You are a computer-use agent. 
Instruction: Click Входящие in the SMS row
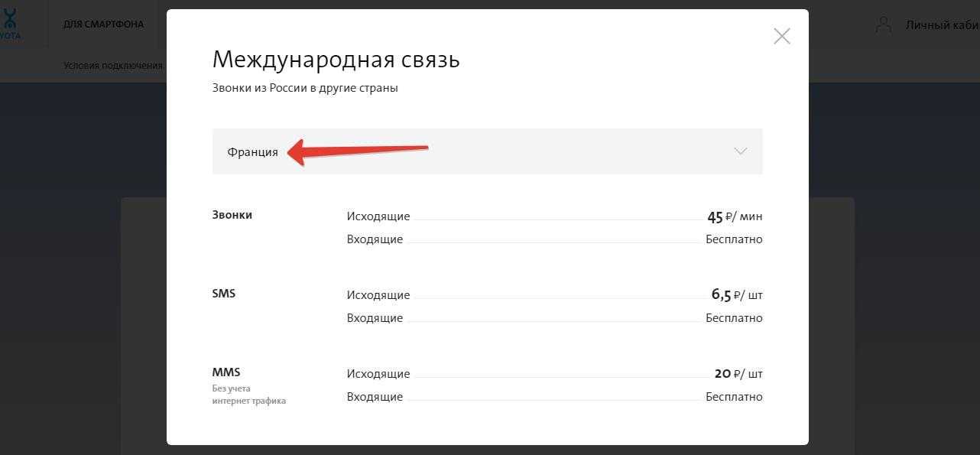point(375,318)
